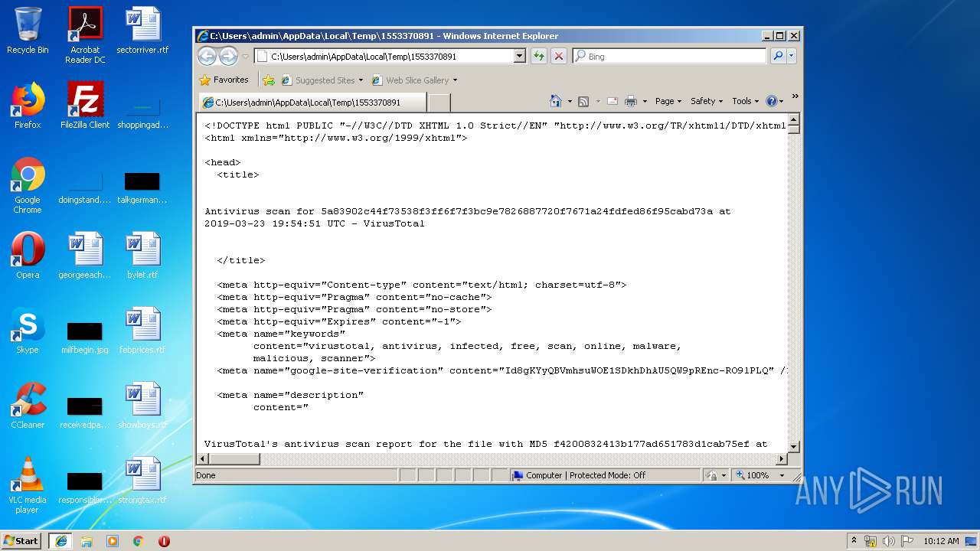
Task: Open the Help question mark menu
Action: [x=774, y=101]
